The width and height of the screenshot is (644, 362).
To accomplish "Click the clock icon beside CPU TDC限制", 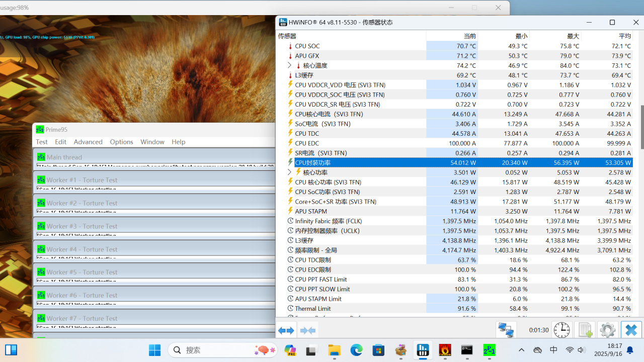I will point(290,260).
